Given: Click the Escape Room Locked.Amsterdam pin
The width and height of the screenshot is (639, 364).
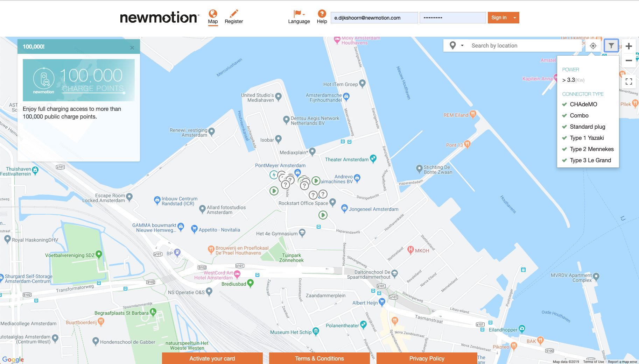Looking at the screenshot, I should coord(129,197).
